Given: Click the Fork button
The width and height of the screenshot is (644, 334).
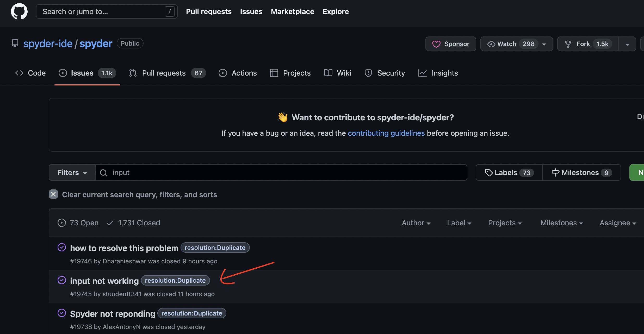Looking at the screenshot, I should pyautogui.click(x=588, y=44).
